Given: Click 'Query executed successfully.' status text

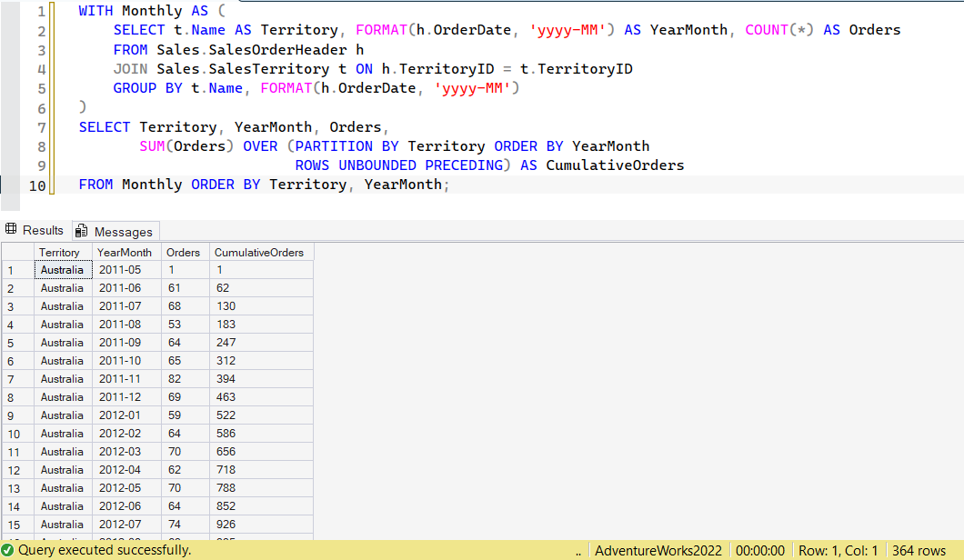Looking at the screenshot, I should [105, 550].
